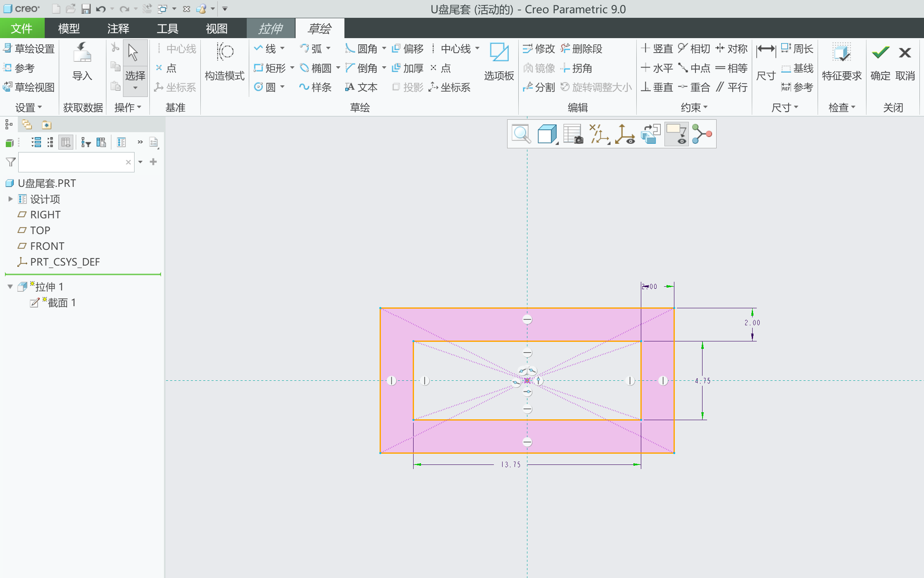Expand the 设计项 tree node

coord(10,199)
